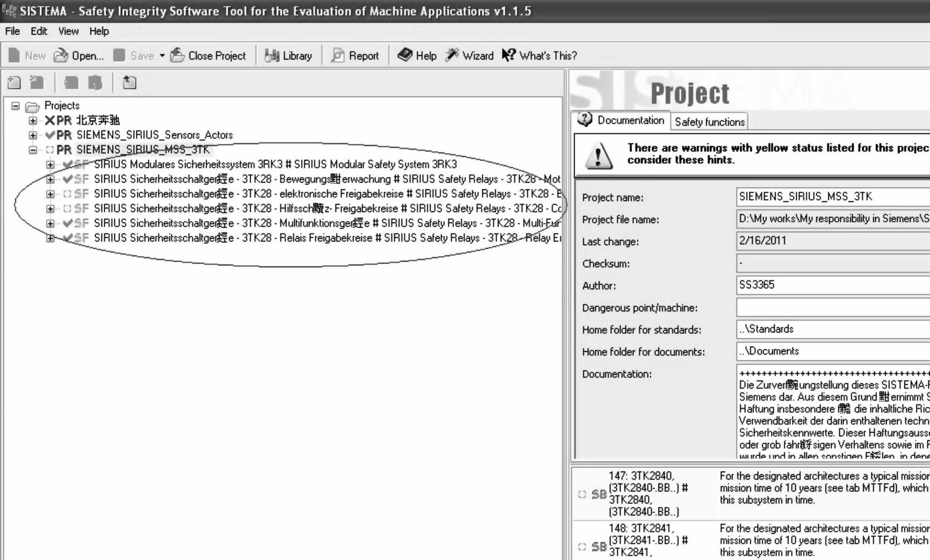Select the 3TK28 Hilfsschütz-Freigabekreise row
The width and height of the screenshot is (930, 560).
327,208
